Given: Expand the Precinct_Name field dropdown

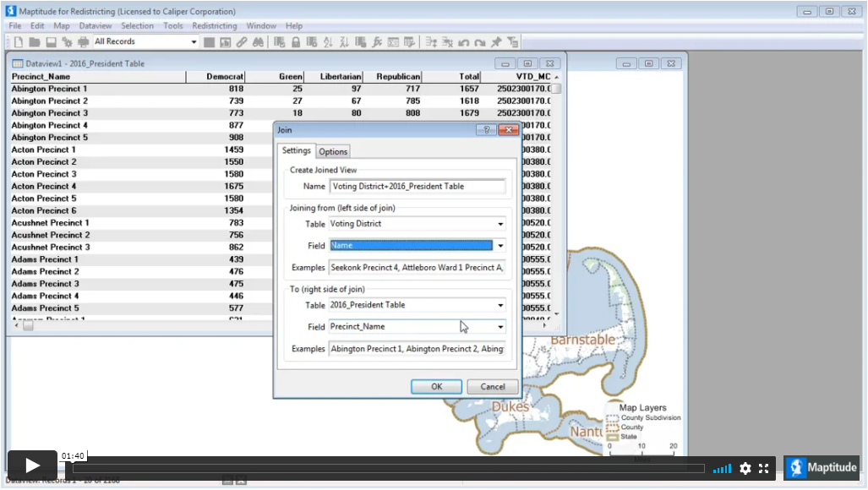Looking at the screenshot, I should click(x=500, y=327).
